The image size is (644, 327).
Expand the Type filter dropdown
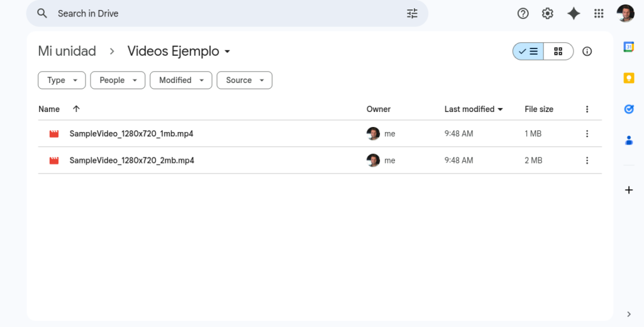pos(62,80)
